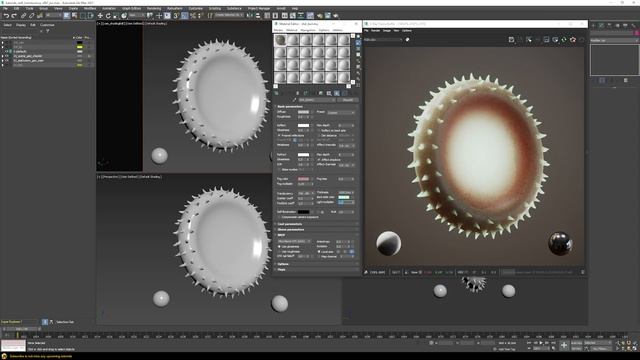This screenshot has height=360, width=640.
Task: Click the Perspective viewport label
Action: point(111,177)
